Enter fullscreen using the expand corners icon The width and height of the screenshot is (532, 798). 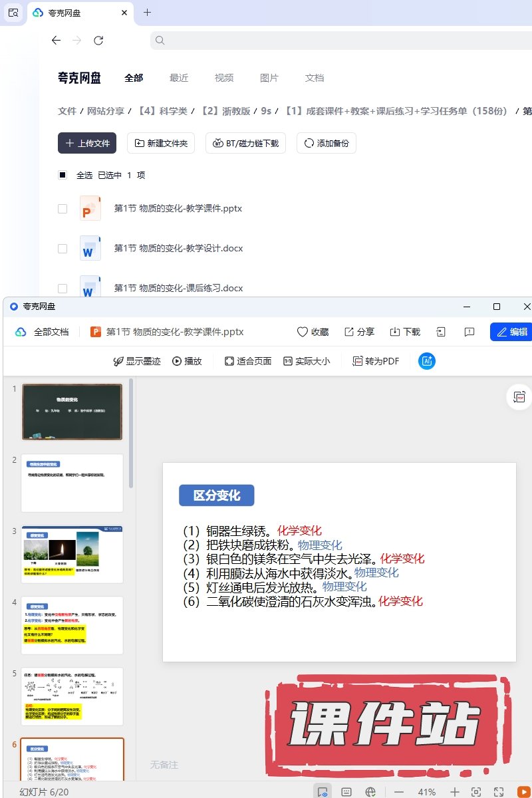(498, 792)
